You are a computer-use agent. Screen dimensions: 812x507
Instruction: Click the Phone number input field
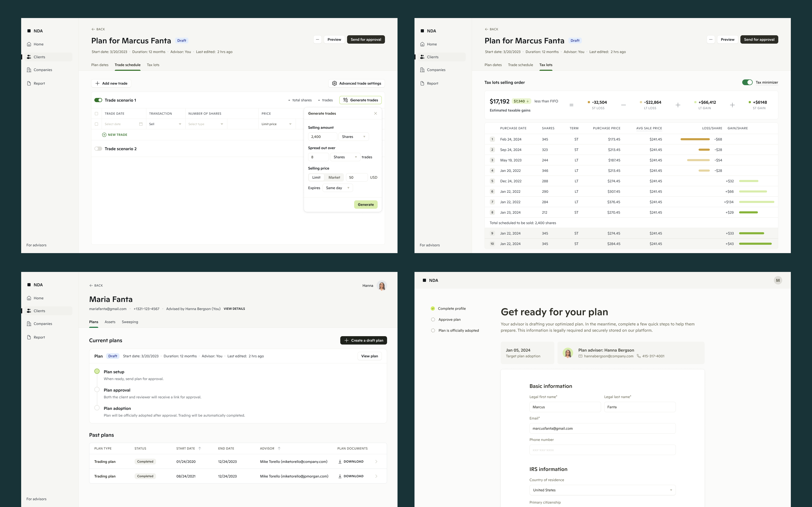pyautogui.click(x=602, y=450)
